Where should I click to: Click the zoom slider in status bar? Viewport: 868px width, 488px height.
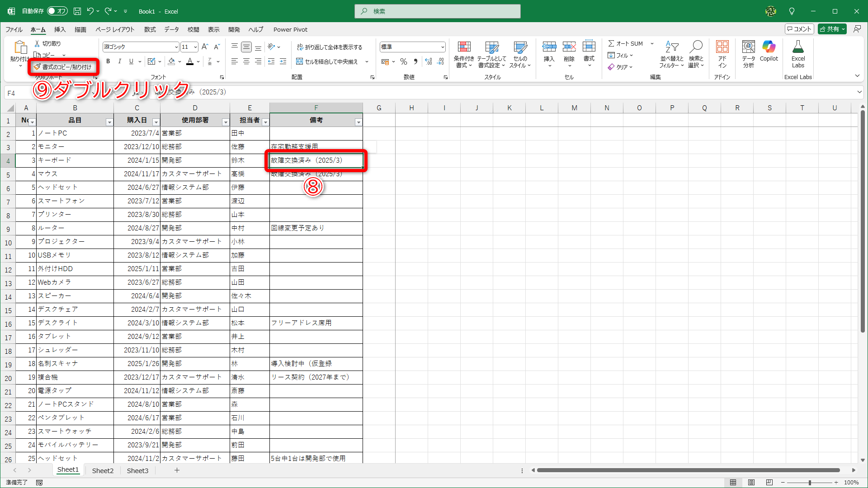click(810, 483)
